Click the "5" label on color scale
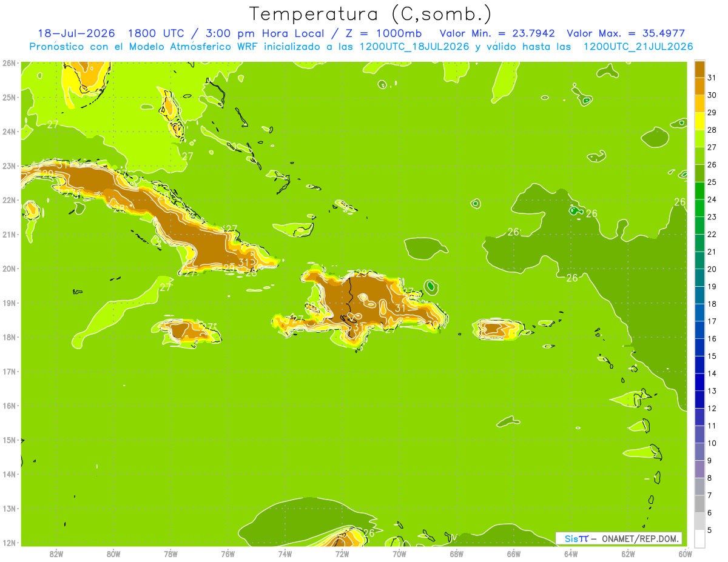This screenshot has height=562, width=728. click(709, 530)
